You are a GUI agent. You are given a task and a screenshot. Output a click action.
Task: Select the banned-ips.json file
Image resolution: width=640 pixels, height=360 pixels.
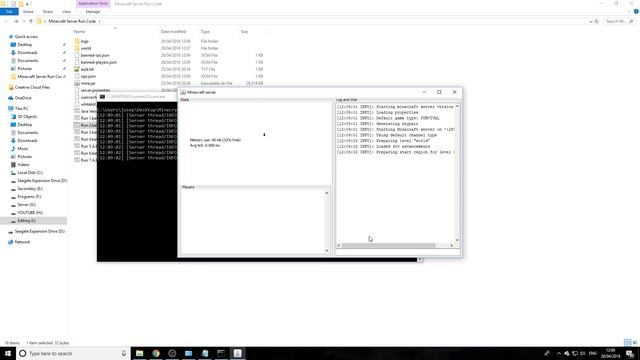click(95, 55)
